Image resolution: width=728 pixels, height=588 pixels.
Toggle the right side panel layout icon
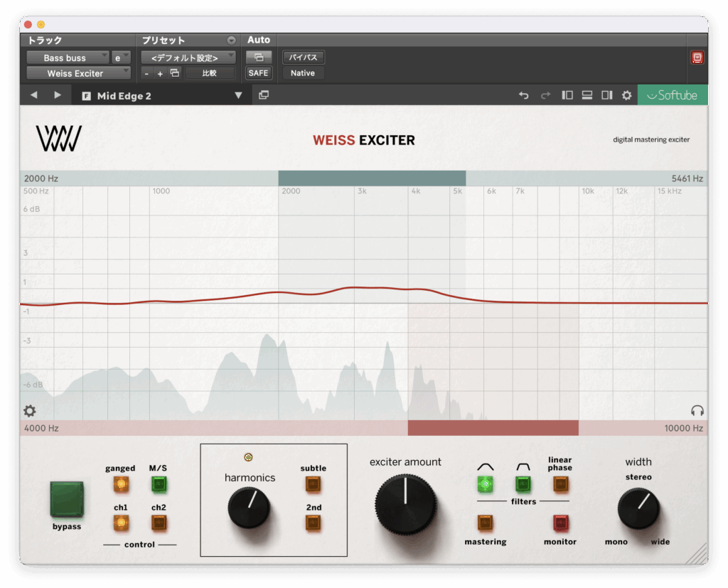[x=607, y=95]
